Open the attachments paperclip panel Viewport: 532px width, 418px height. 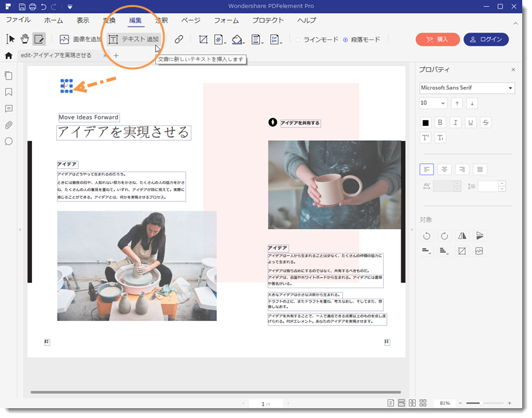(9, 125)
